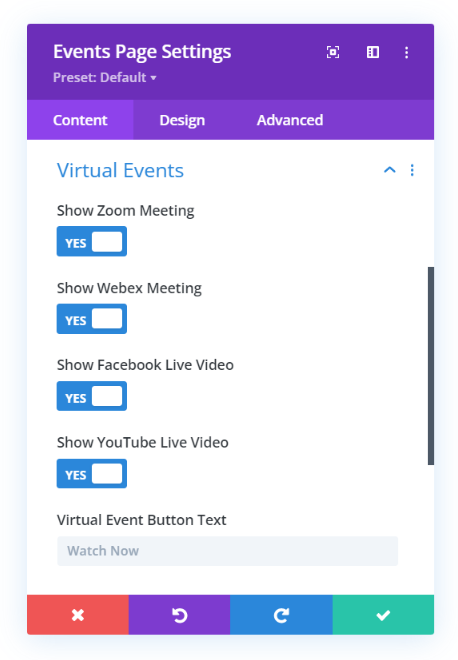Collapse the Virtual Events section chevron
This screenshot has width=458, height=660.
(x=390, y=170)
